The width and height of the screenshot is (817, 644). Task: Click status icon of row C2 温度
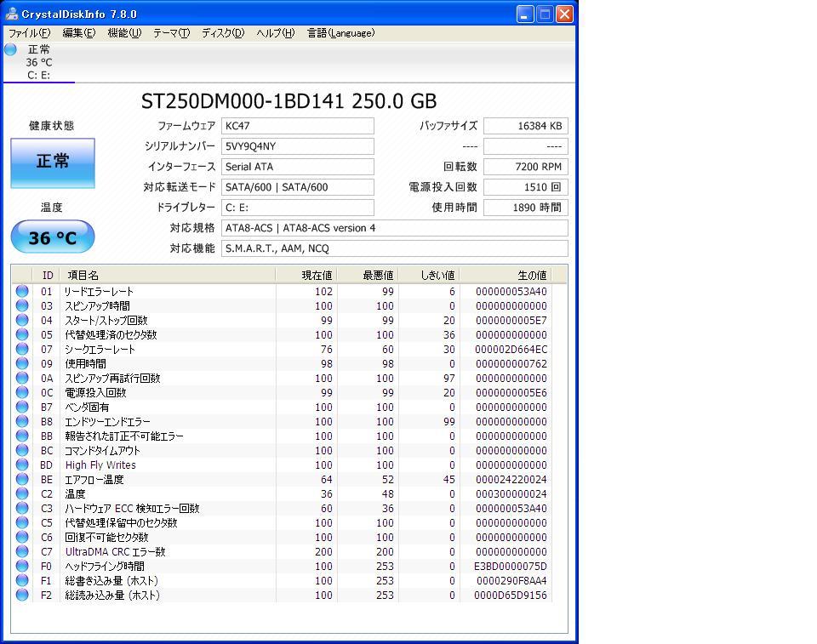(22, 493)
